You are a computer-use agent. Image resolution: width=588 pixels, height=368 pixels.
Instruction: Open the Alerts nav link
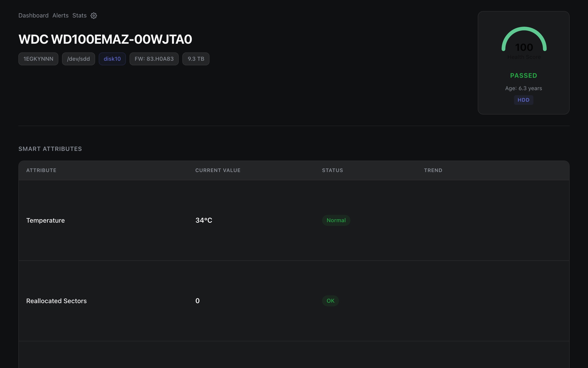60,16
